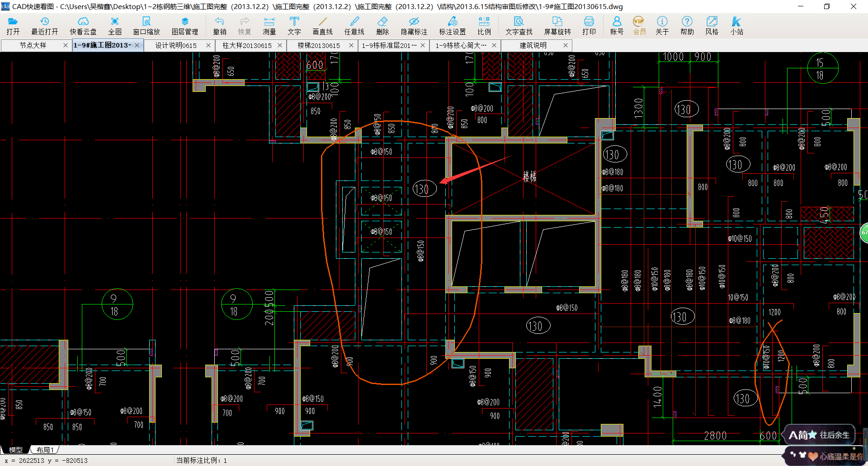Screen dimensions: 868x466
Task: Open the 帮助 help page
Action: pyautogui.click(x=687, y=26)
